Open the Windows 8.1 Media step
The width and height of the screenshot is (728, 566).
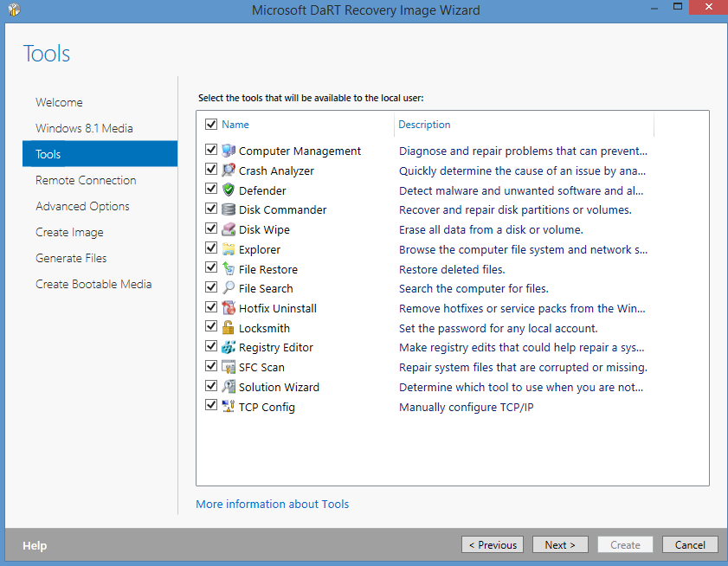coord(84,128)
